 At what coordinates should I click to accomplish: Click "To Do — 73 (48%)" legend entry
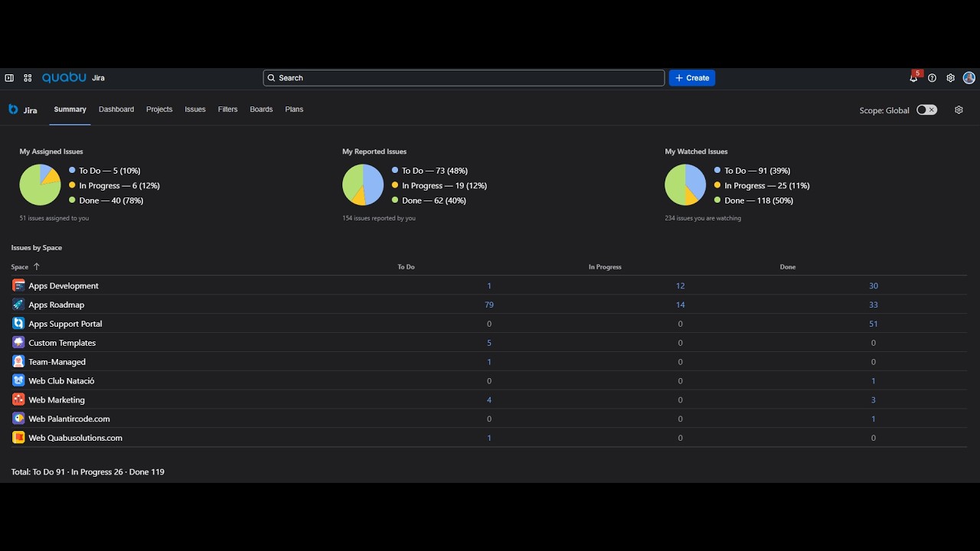[430, 171]
